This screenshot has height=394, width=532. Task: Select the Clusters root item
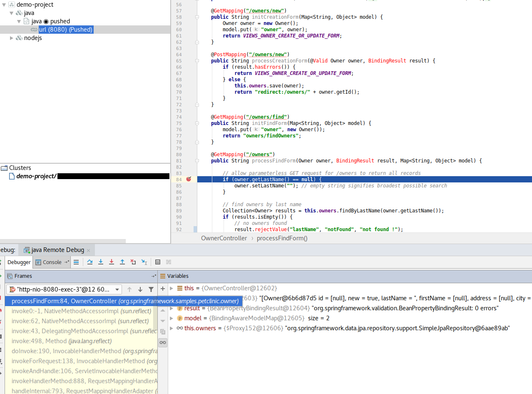click(x=20, y=168)
